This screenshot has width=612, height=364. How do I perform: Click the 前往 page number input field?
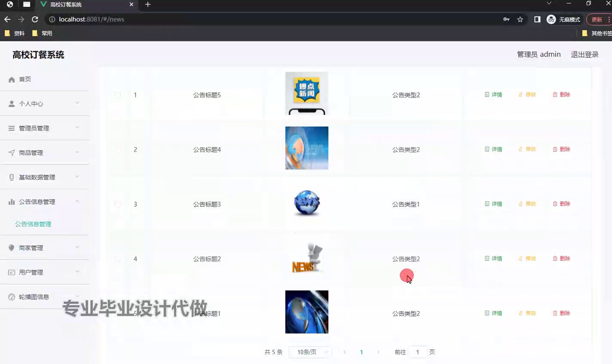(417, 352)
